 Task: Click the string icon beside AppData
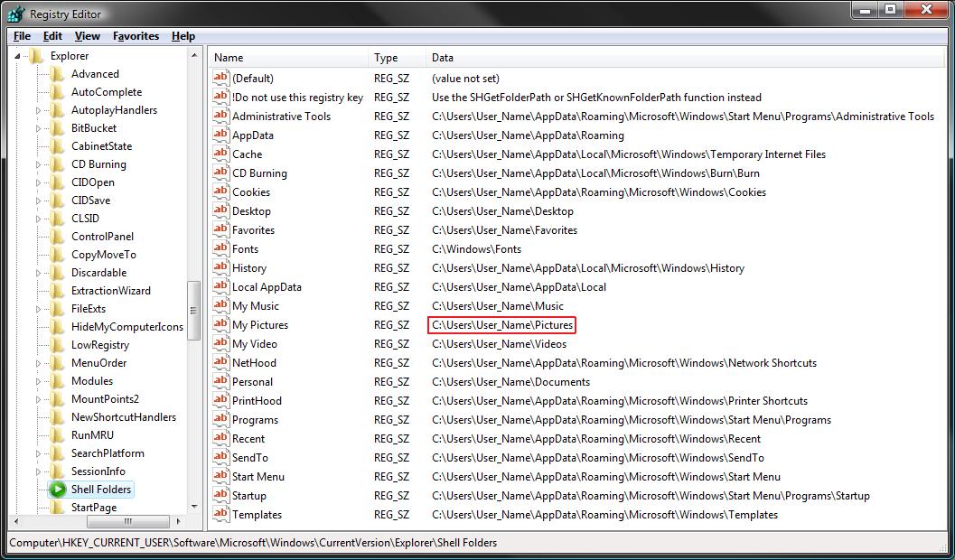coord(220,135)
